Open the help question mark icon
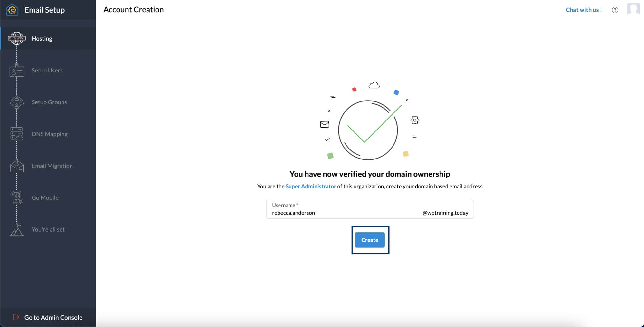644x327 pixels. point(615,10)
